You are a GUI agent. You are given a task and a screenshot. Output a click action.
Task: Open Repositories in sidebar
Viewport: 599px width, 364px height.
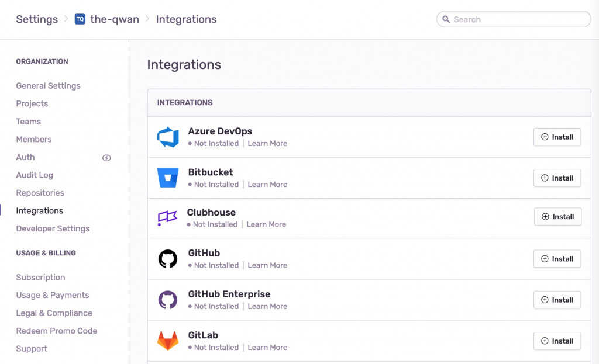(x=40, y=193)
